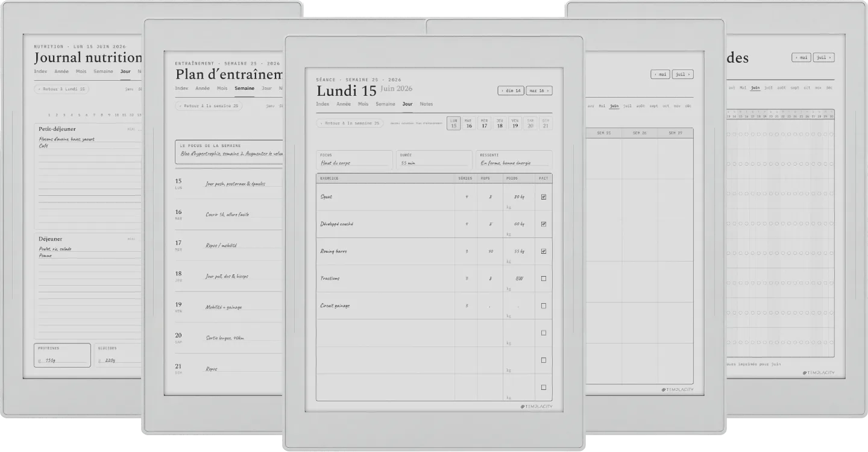Image resolution: width=868 pixels, height=452 pixels.
Task: Click the 'Petit-déjeuner' heading in Journal nutrition
Action: pos(57,129)
